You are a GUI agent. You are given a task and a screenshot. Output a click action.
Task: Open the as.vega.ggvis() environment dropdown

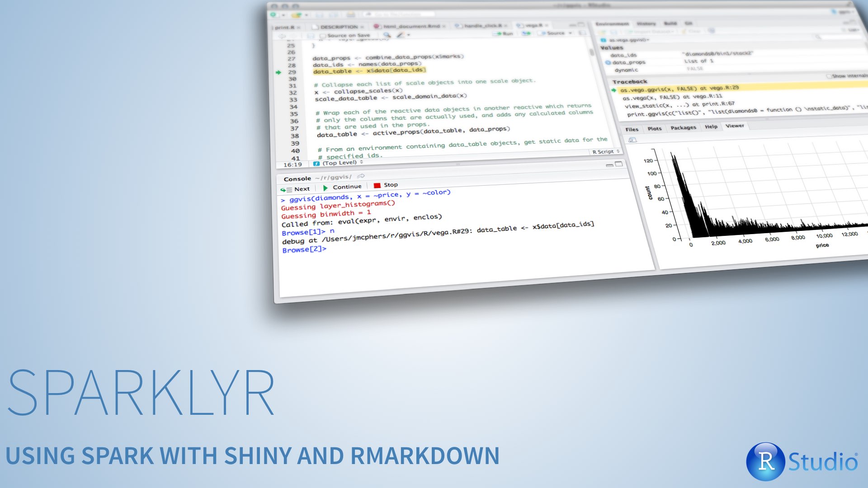point(628,40)
